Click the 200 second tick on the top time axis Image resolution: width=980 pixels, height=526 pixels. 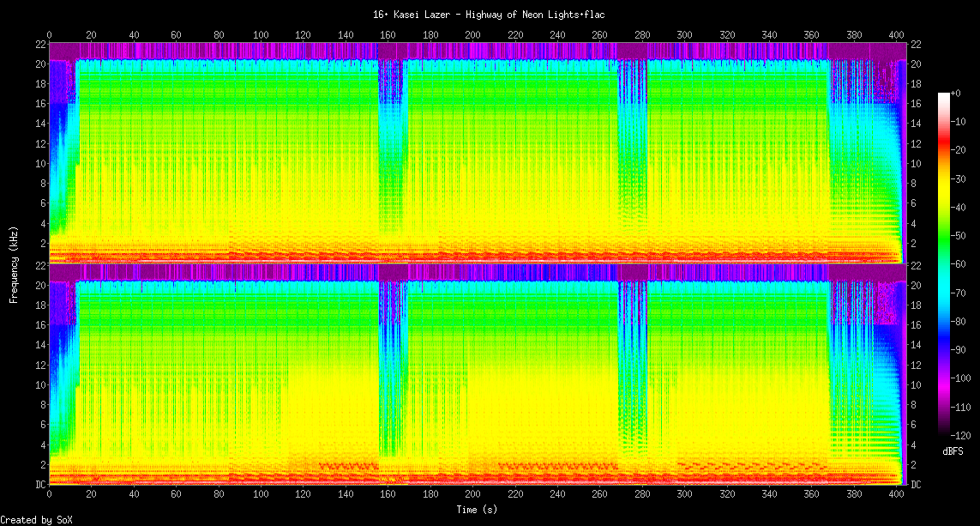tap(472, 34)
